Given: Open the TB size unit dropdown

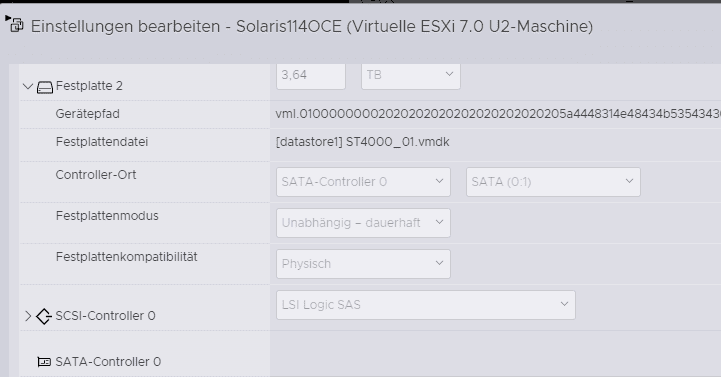Looking at the screenshot, I should 411,75.
